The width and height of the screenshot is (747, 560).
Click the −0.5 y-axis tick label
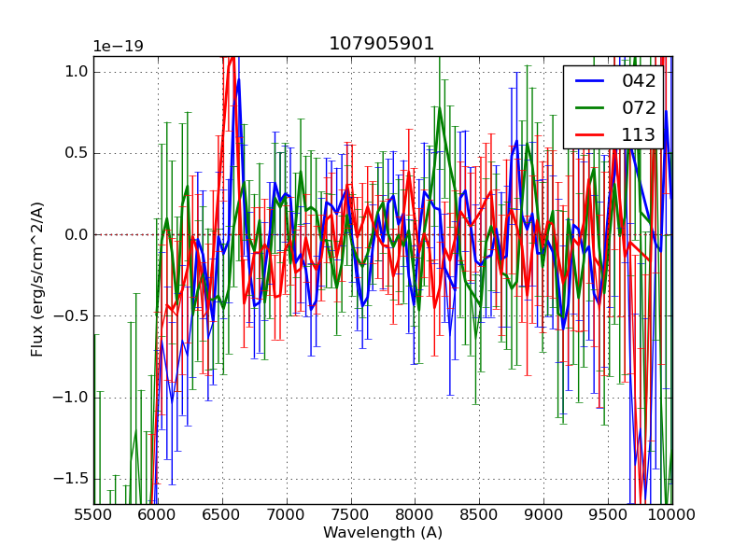tap(72, 315)
